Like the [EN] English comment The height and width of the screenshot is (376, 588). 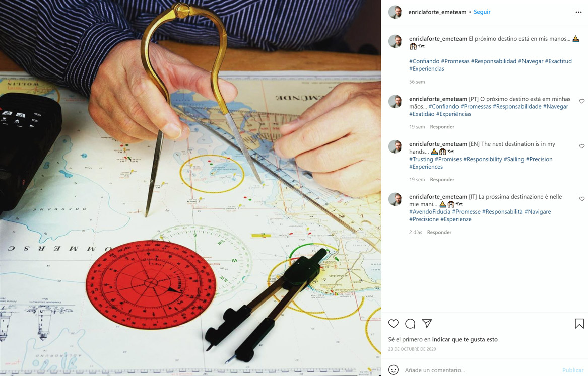[582, 146]
